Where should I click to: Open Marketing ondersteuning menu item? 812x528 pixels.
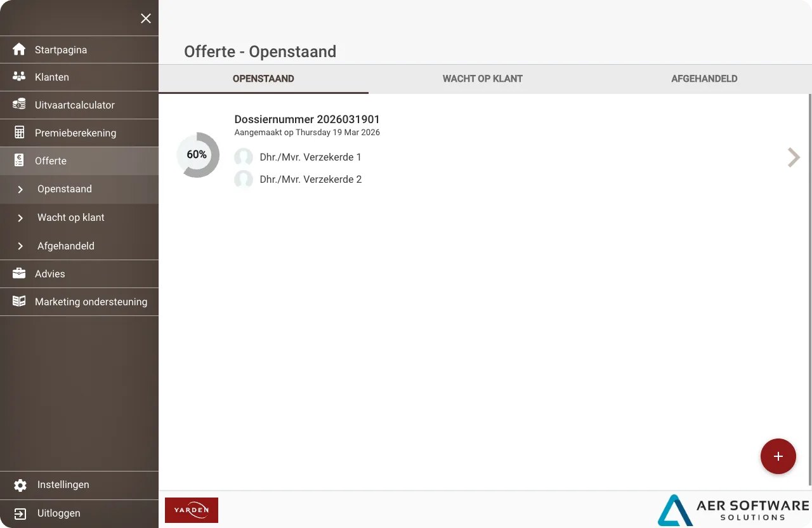[x=79, y=302]
